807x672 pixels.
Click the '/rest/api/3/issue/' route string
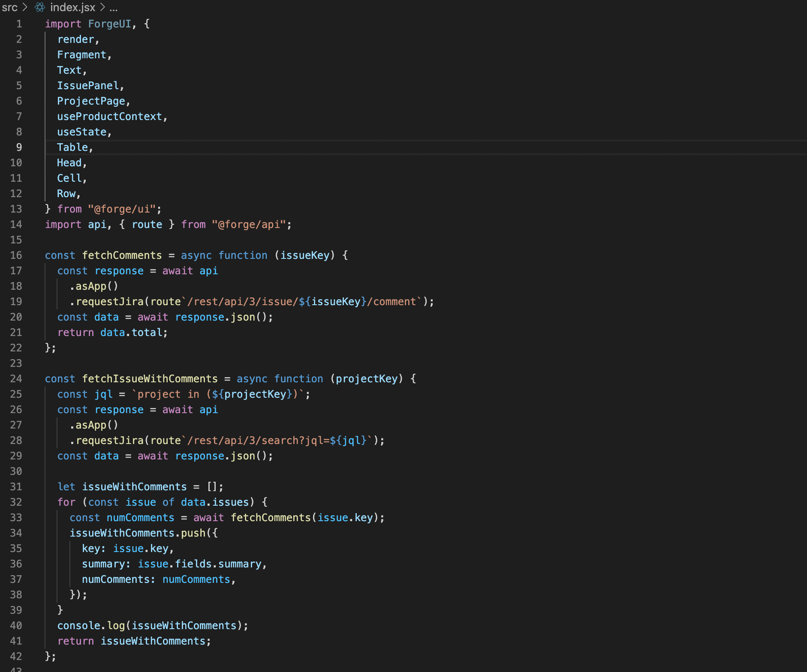point(243,302)
